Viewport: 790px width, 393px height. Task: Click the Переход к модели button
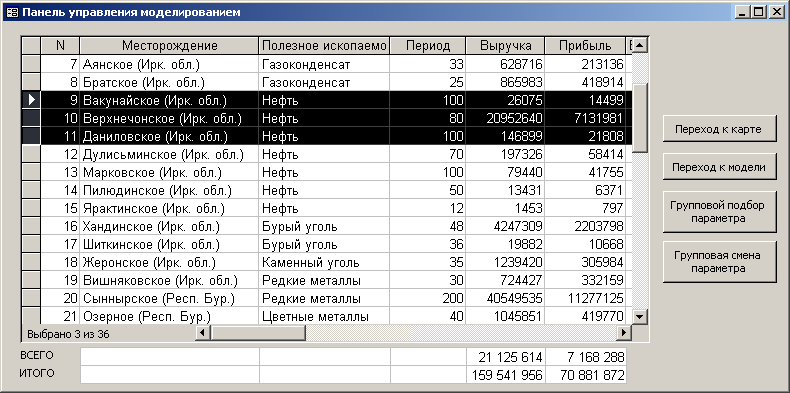[x=719, y=167]
